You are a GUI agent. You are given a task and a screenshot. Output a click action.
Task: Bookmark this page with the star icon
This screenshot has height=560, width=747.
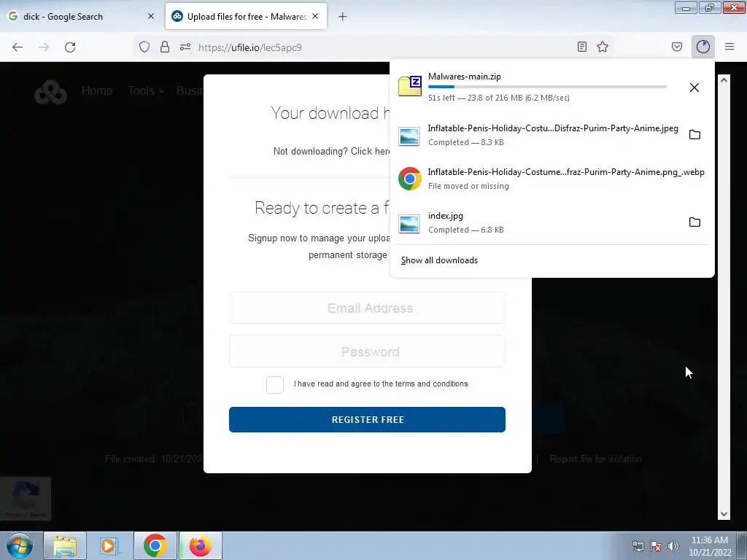(603, 47)
